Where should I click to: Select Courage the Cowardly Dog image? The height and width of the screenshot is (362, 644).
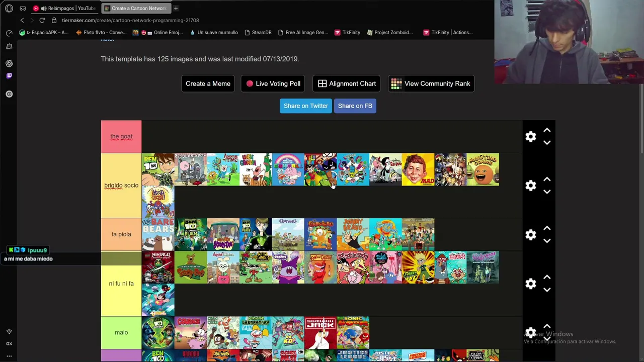(x=191, y=332)
